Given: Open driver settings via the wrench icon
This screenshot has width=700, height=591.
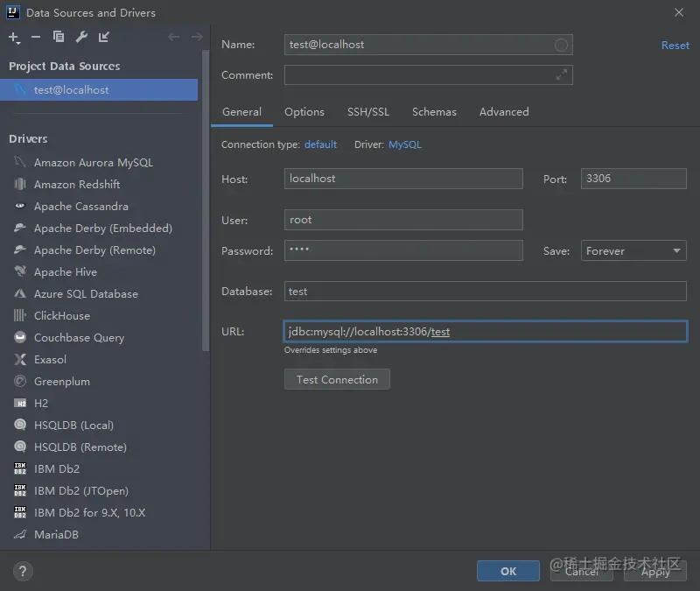Looking at the screenshot, I should click(x=81, y=37).
